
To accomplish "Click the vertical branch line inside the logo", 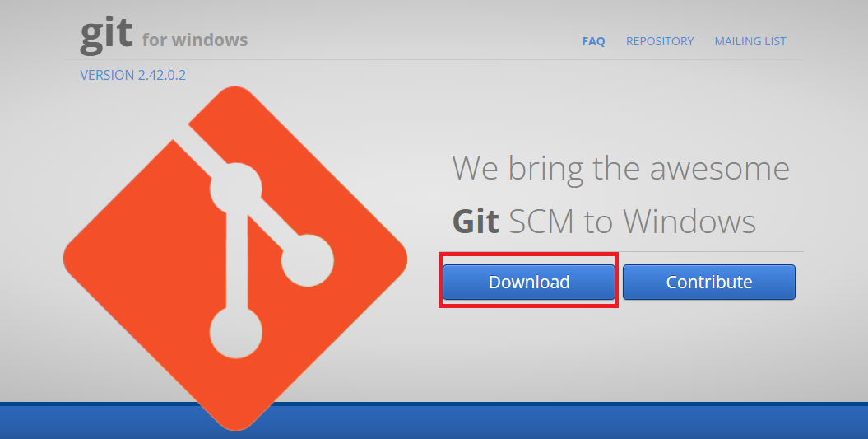I will tap(236, 260).
